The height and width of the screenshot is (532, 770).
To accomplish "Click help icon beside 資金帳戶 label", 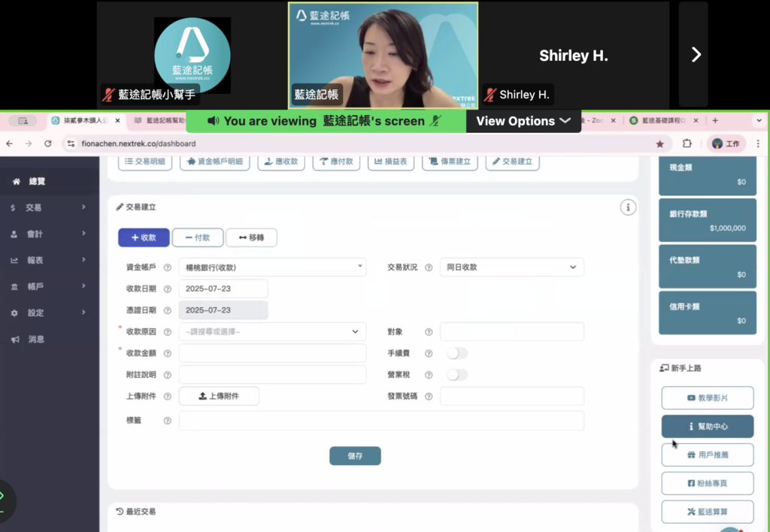I will [x=167, y=268].
